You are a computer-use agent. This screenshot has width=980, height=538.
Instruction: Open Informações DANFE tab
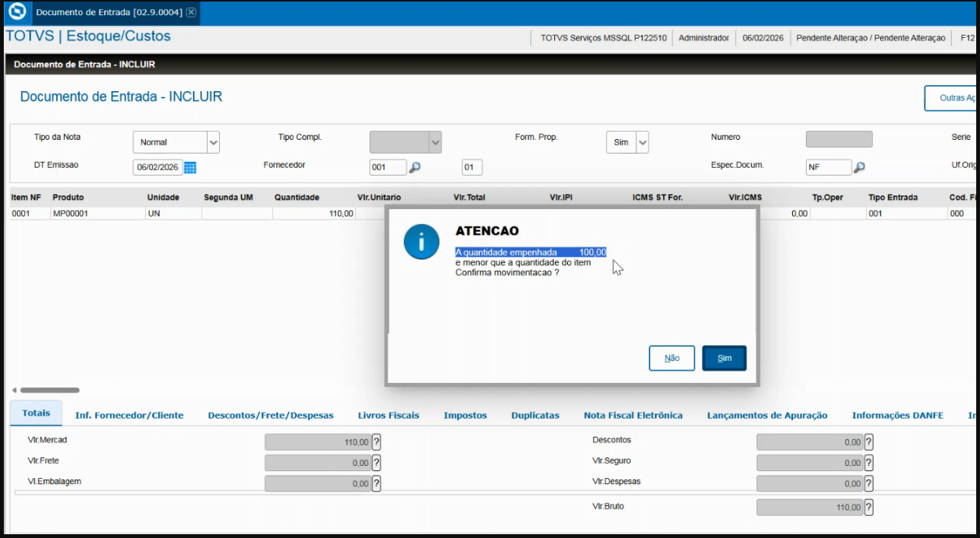coord(897,415)
